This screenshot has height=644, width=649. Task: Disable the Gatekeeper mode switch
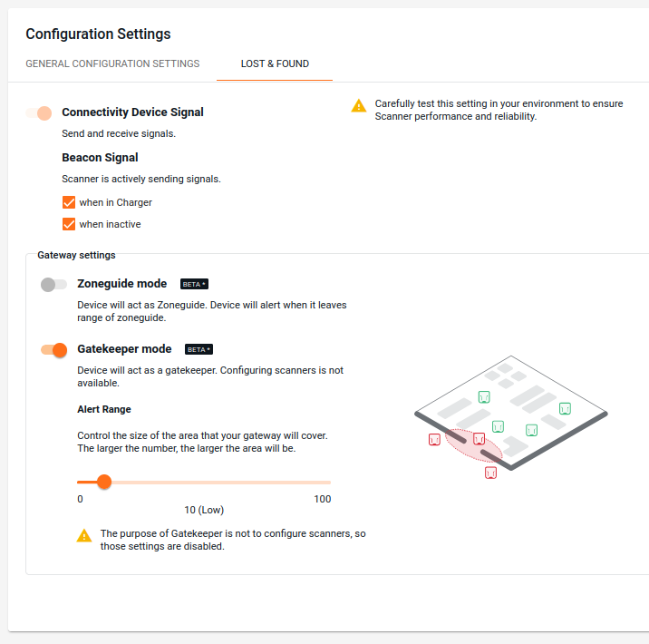[53, 350]
